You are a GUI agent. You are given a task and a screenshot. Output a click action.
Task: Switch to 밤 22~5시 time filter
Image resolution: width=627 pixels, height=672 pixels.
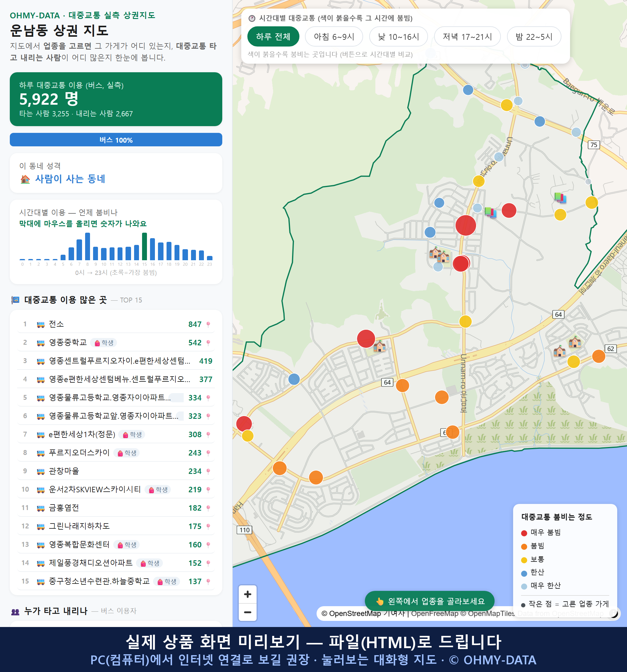(534, 36)
